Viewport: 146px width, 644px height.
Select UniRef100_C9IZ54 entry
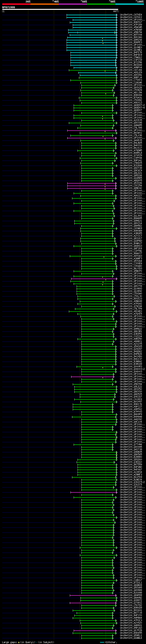pos(131,186)
